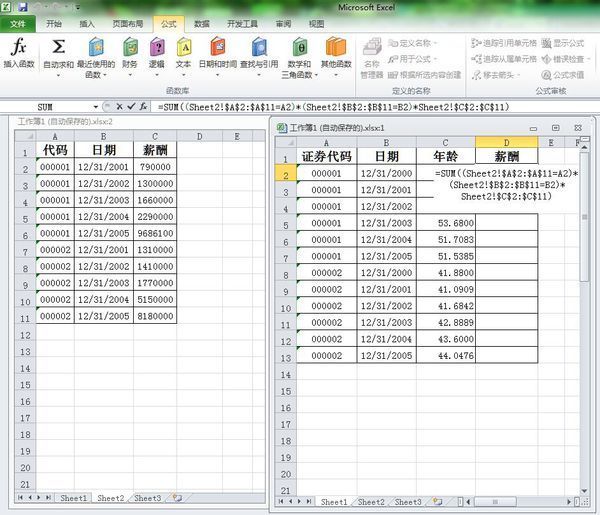Expand the Name Box dropdown arrow
The image size is (600, 515).
[96, 107]
